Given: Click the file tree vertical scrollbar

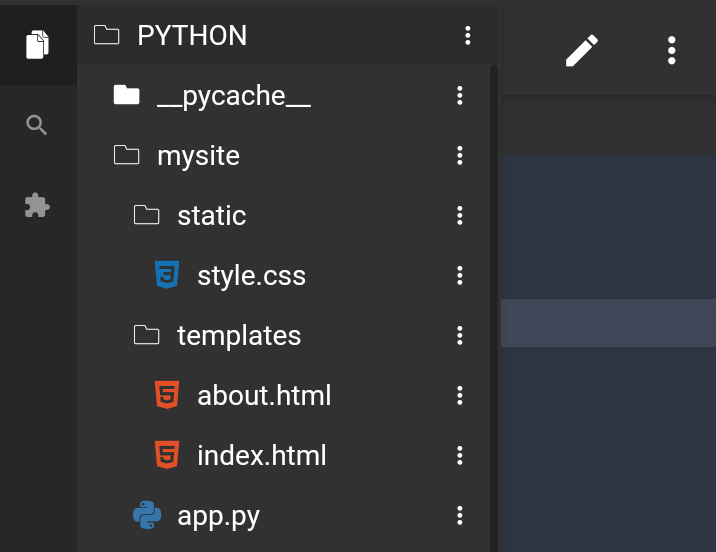Looking at the screenshot, I should [x=494, y=309].
